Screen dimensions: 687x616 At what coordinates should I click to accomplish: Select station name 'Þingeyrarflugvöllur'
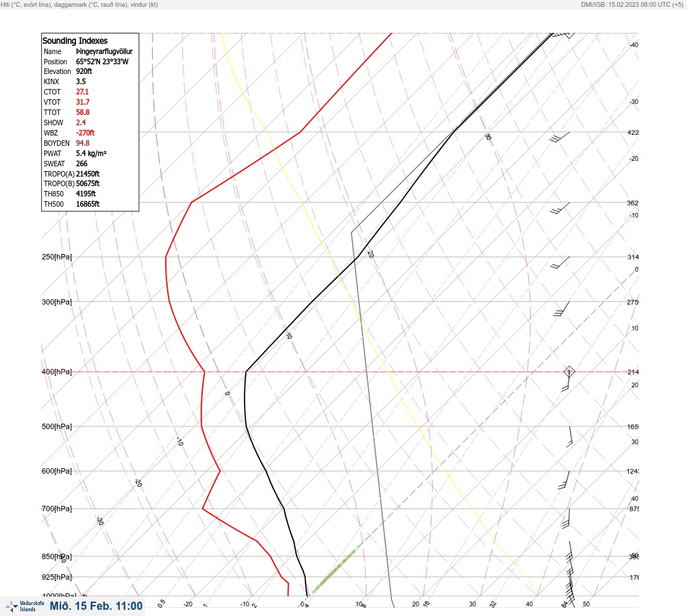104,51
